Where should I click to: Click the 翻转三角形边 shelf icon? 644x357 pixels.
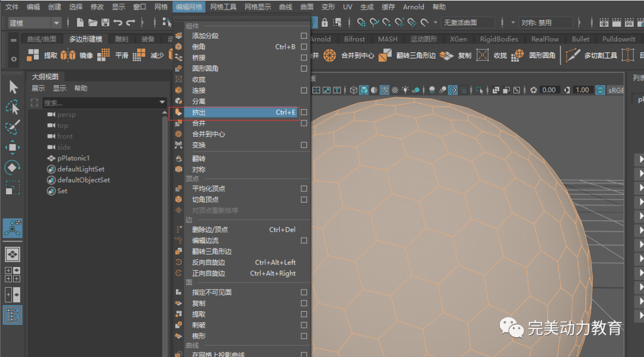pos(385,55)
